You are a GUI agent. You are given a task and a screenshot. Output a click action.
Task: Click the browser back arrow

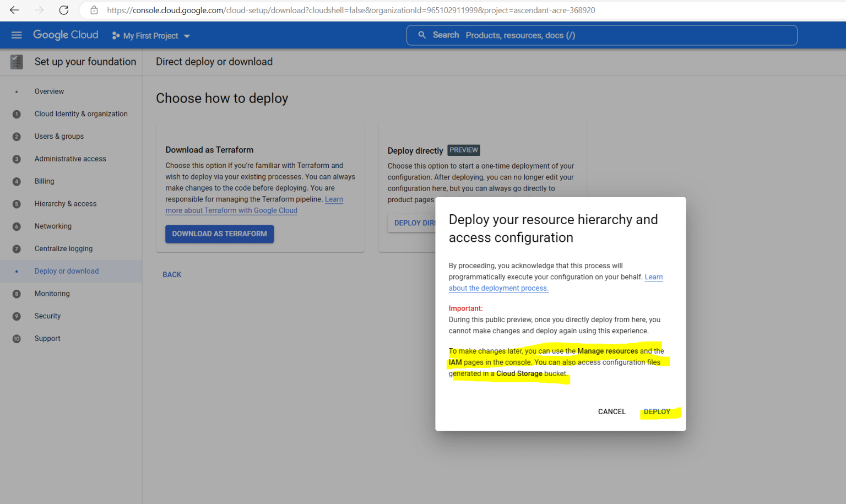[x=14, y=10]
